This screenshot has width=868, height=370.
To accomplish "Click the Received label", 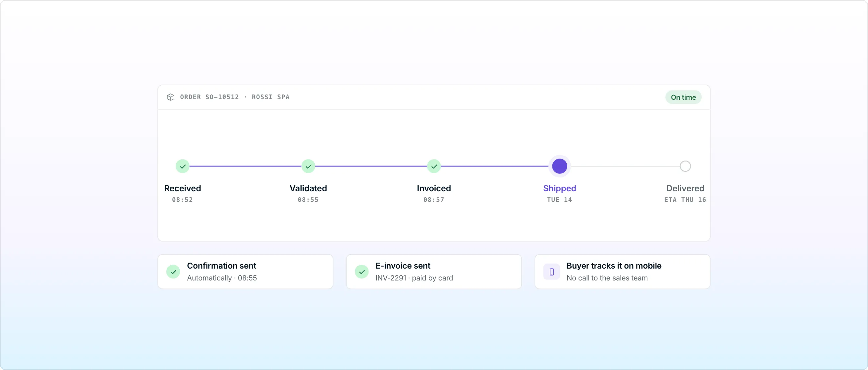I will pos(183,188).
